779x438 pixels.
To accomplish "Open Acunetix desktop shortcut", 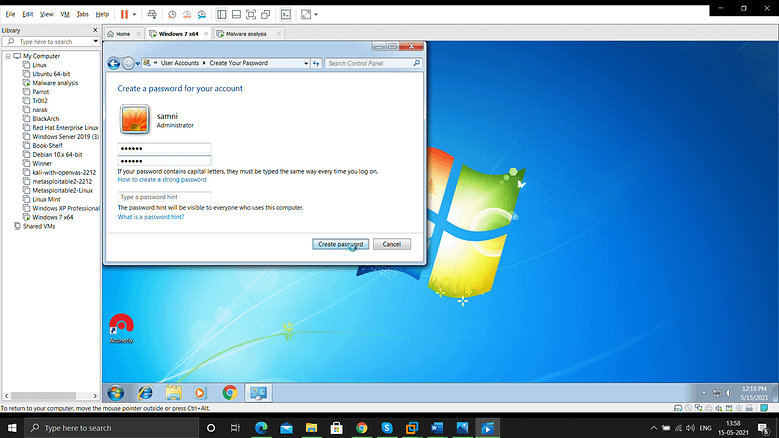I will (121, 328).
